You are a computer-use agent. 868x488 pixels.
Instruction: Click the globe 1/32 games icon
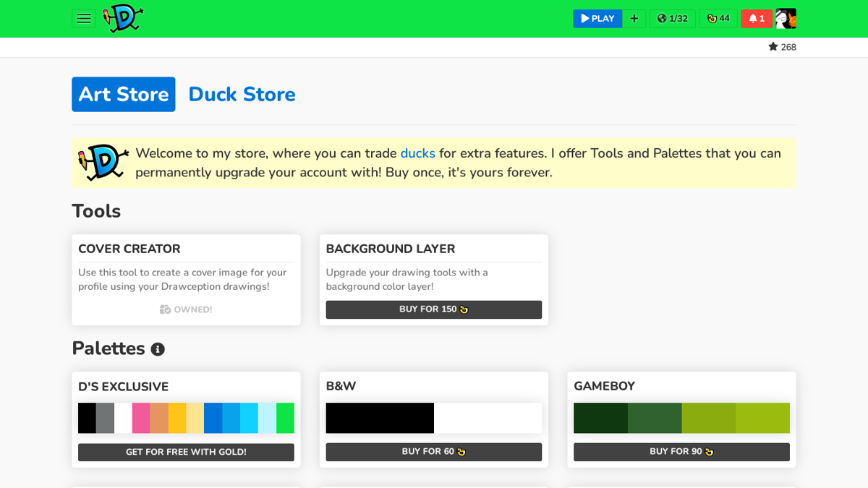pyautogui.click(x=673, y=18)
